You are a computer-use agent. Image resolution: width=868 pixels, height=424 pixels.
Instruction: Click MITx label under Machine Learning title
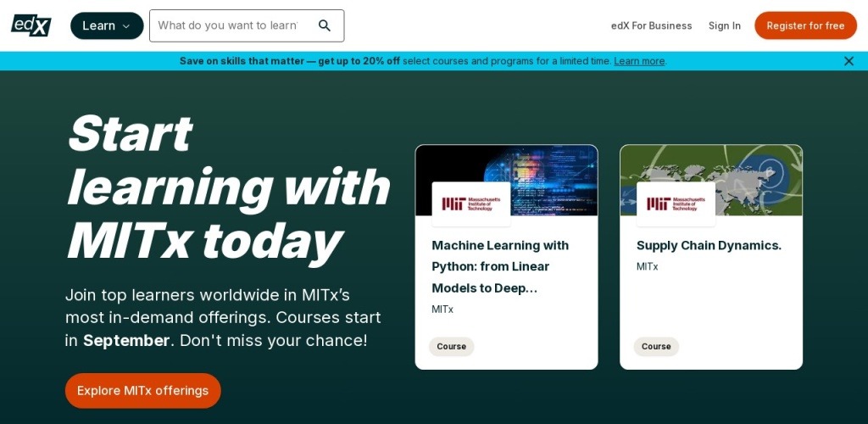pos(442,310)
